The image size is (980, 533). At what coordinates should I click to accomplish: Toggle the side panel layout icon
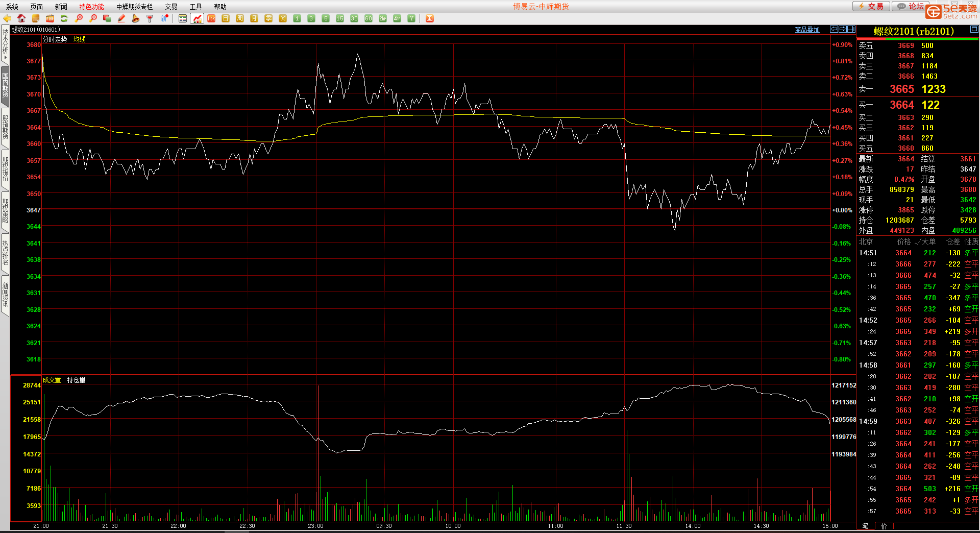[x=851, y=29]
